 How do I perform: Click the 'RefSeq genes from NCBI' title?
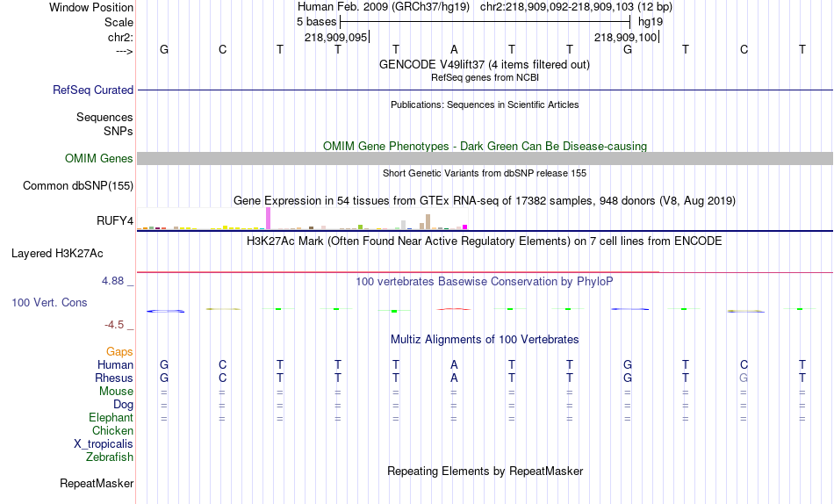(485, 77)
